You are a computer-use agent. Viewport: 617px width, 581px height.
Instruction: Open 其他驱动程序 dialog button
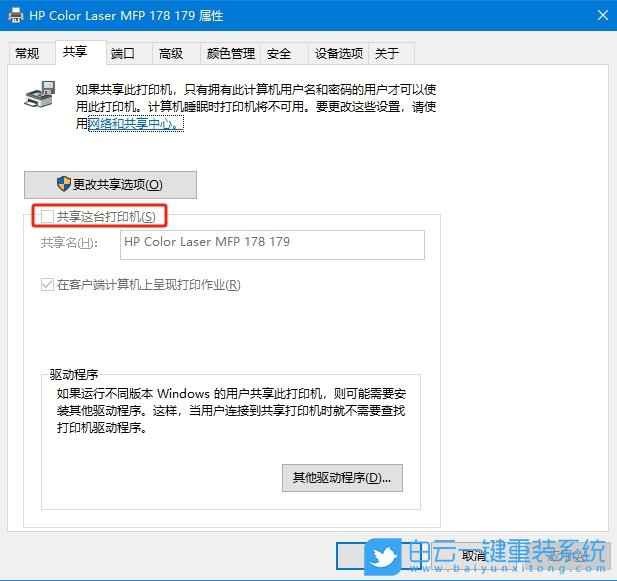pyautogui.click(x=342, y=478)
